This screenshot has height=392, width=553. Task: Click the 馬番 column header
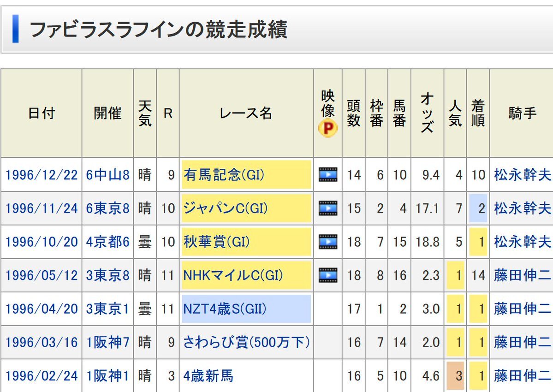(399, 113)
